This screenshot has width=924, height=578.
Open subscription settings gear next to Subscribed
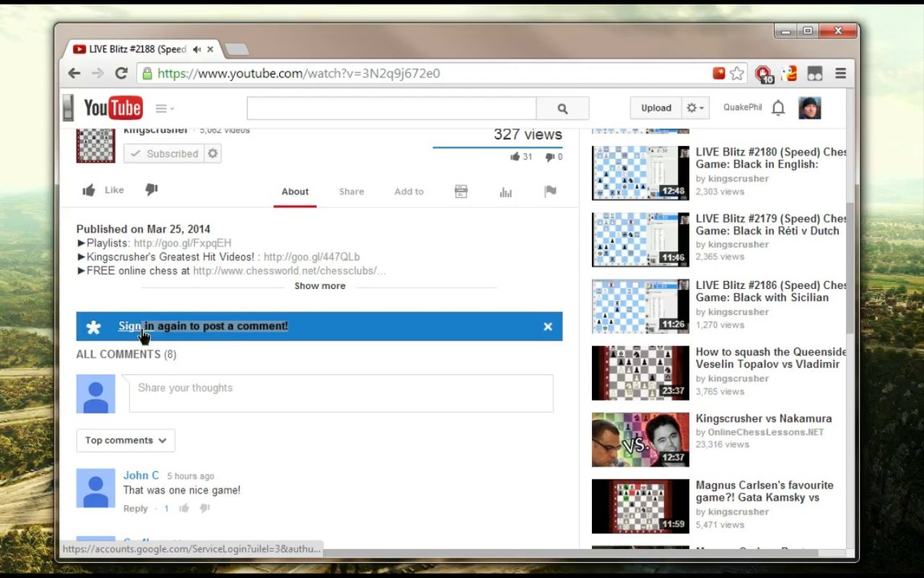coord(213,153)
